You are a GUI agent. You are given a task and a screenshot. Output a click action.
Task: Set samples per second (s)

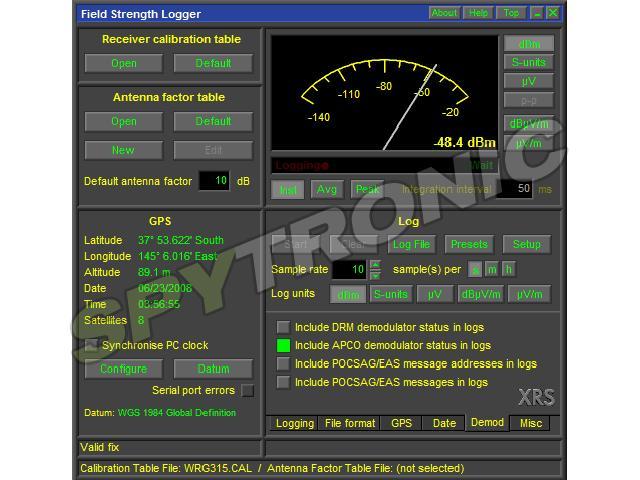(475, 269)
